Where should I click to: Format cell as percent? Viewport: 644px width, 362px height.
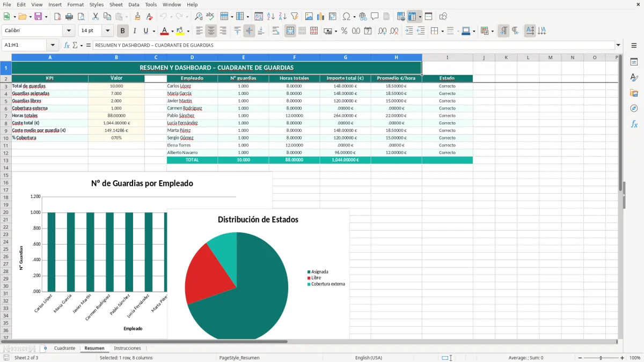(344, 31)
